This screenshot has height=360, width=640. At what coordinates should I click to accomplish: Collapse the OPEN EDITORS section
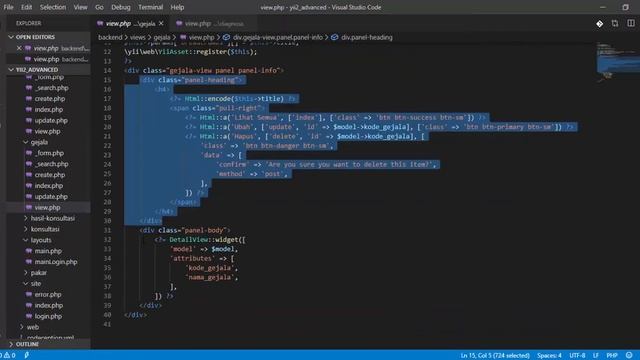[11, 37]
